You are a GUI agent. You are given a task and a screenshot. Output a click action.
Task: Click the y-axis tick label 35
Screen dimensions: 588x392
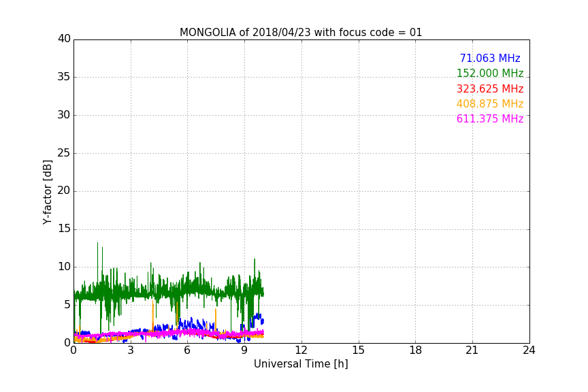pos(64,77)
